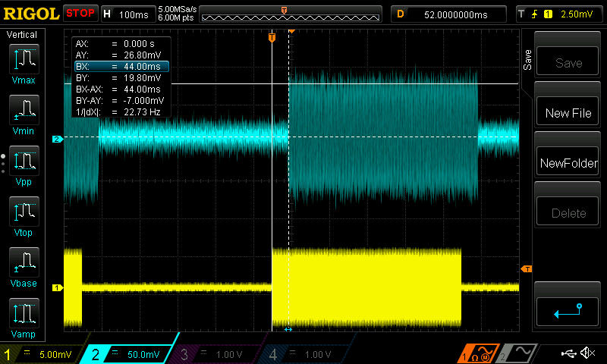Select the BX cursor value row
The image size is (607, 364).
[120, 67]
